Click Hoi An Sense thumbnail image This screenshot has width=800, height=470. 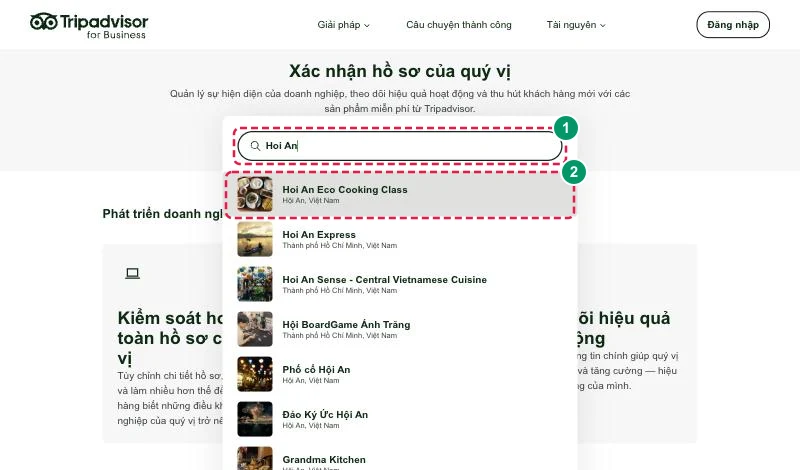[x=255, y=284]
